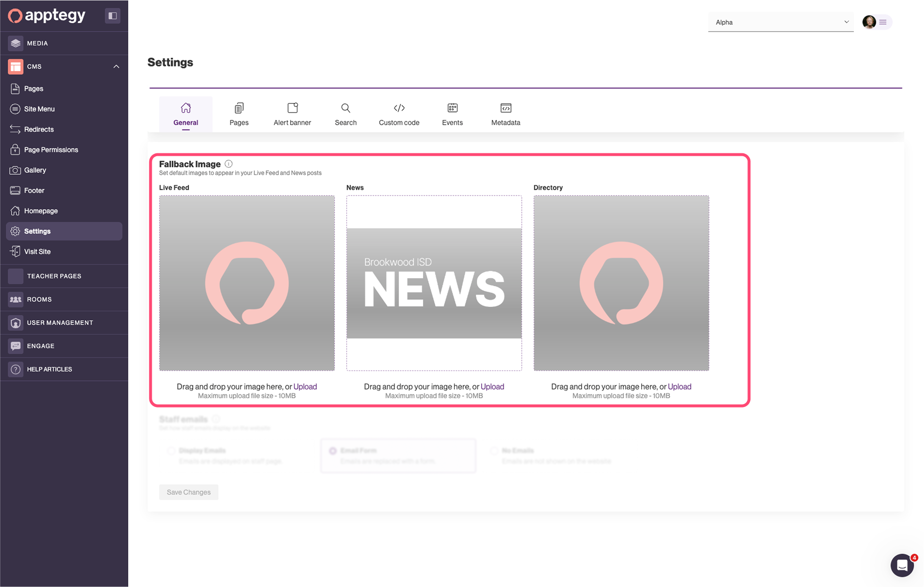Collapse the sidebar with the panel icon
Screen dimensions: 924x587
click(x=113, y=16)
